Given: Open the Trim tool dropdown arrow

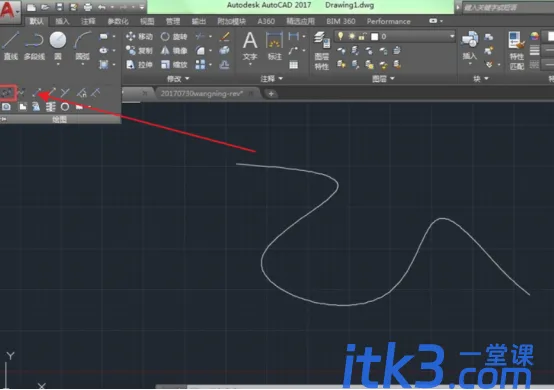Looking at the screenshot, I should 210,36.
